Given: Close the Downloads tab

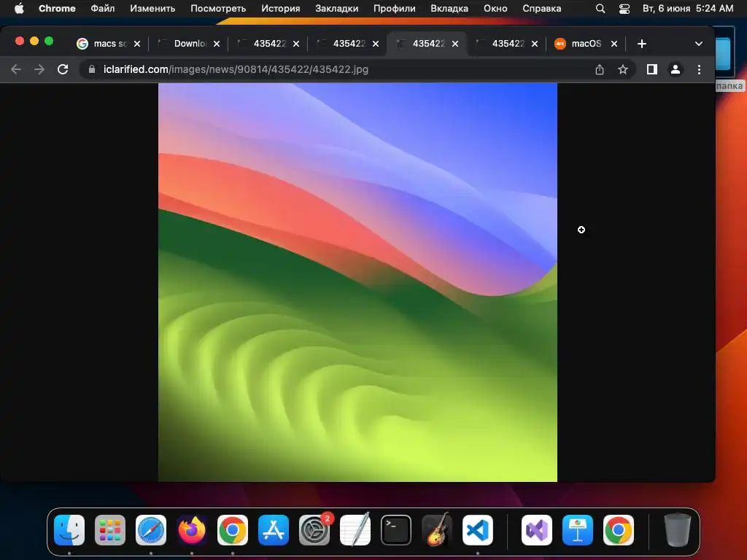Looking at the screenshot, I should (x=217, y=44).
